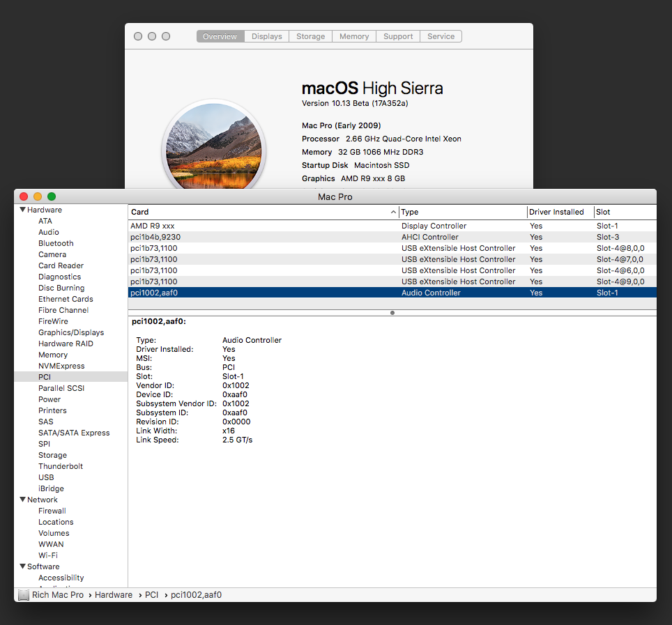Viewport: 672px width, 625px height.
Task: Select Printers in the sidebar
Action: [x=52, y=410]
